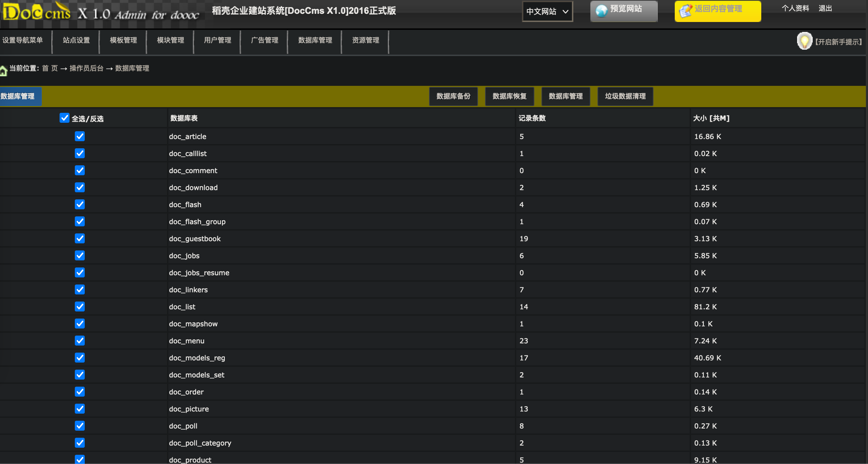Click the 退出 logout link
The width and height of the screenshot is (868, 464).
coord(825,9)
